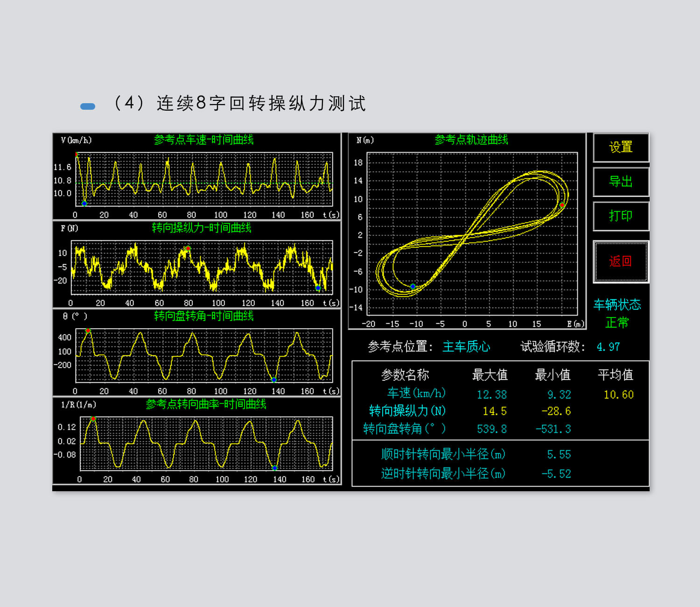Click blue point on figure-8 trajectory plot
Viewport: 700px width, 607px height.
[x=413, y=286]
